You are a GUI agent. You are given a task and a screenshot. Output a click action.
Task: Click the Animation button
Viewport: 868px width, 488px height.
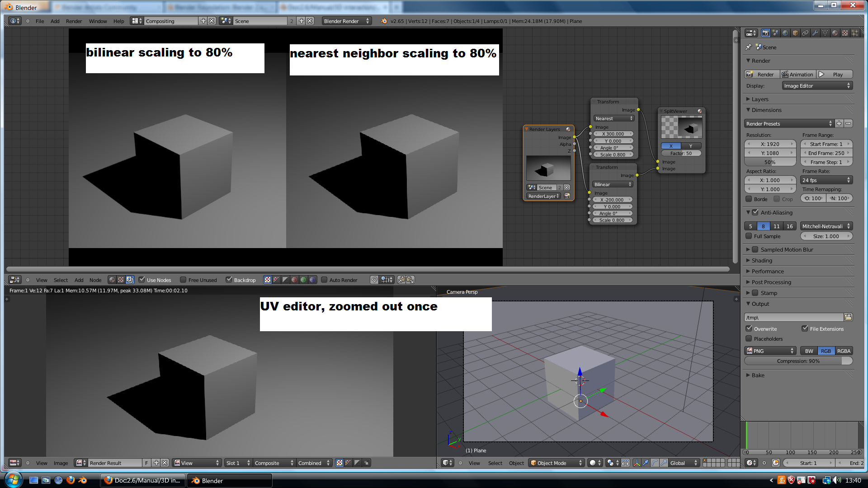point(797,74)
